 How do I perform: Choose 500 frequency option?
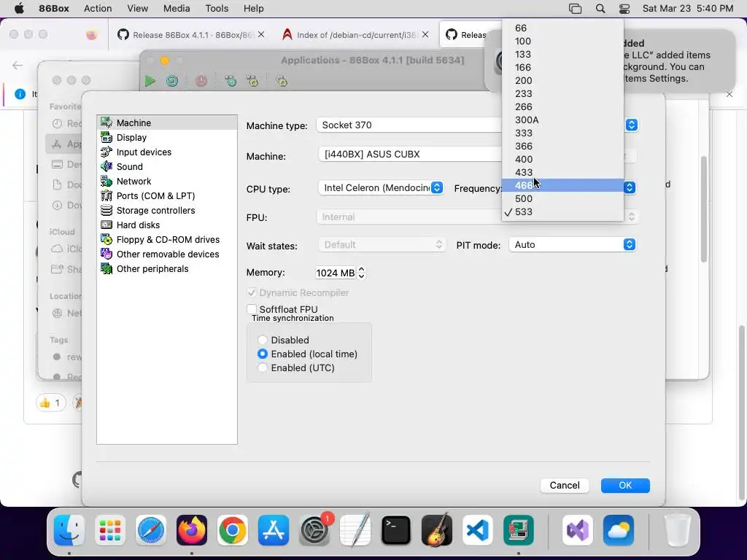pyautogui.click(x=562, y=198)
